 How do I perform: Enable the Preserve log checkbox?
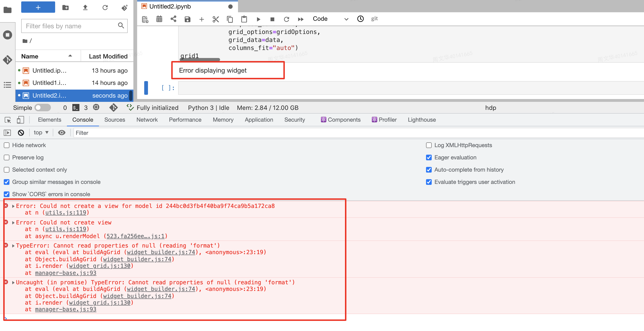tap(6, 157)
